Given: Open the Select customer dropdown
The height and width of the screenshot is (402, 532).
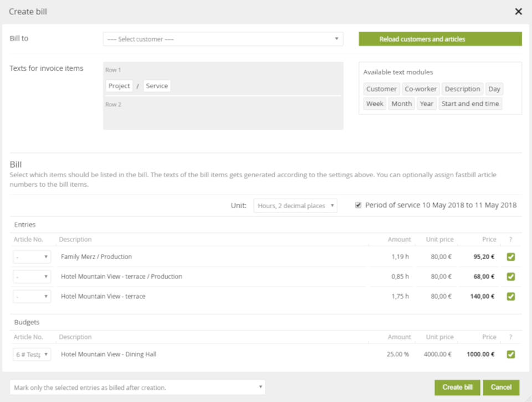Looking at the screenshot, I should point(223,39).
